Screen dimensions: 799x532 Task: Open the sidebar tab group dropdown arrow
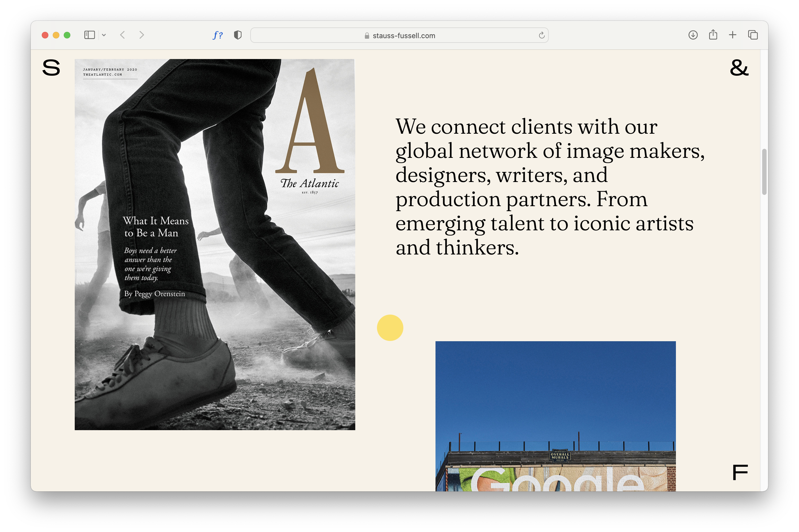104,35
